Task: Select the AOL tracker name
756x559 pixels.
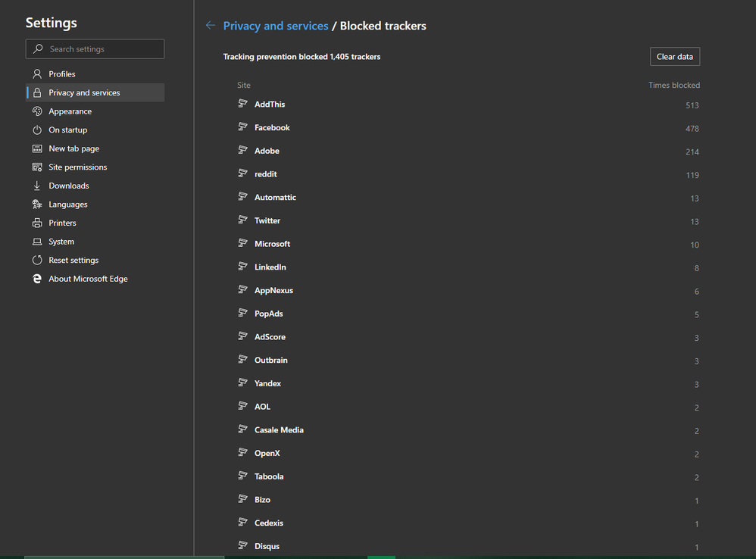Action: point(262,407)
